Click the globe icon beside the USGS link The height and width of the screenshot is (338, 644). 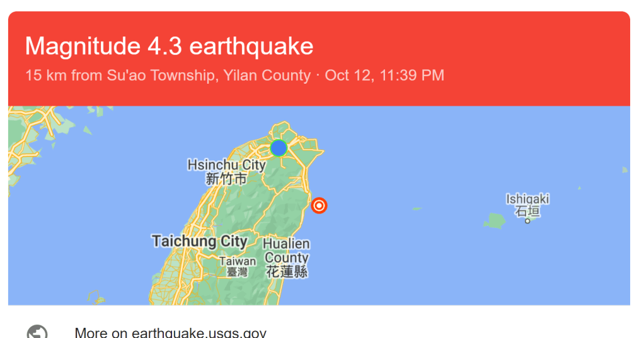37,332
